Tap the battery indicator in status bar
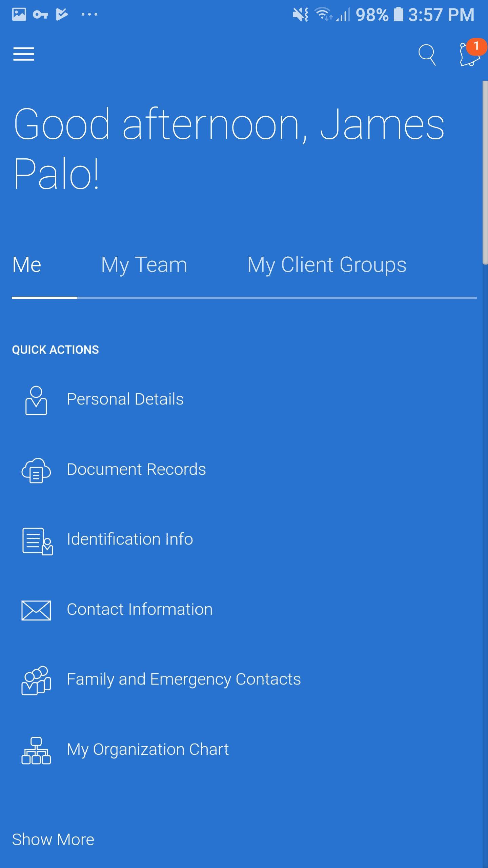 (399, 15)
